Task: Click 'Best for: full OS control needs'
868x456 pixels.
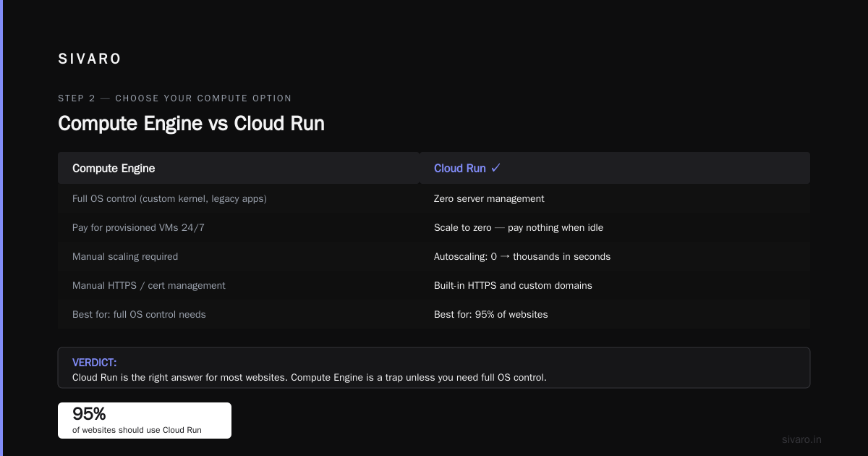Action: [139, 314]
